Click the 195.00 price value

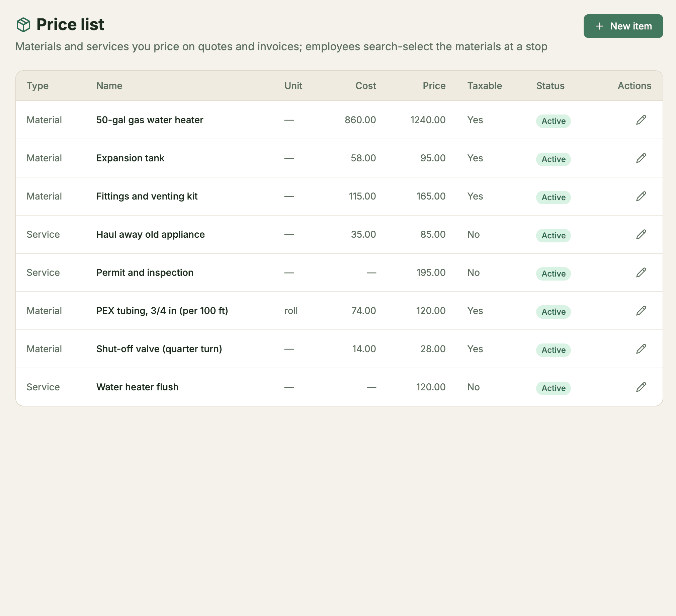[431, 273]
